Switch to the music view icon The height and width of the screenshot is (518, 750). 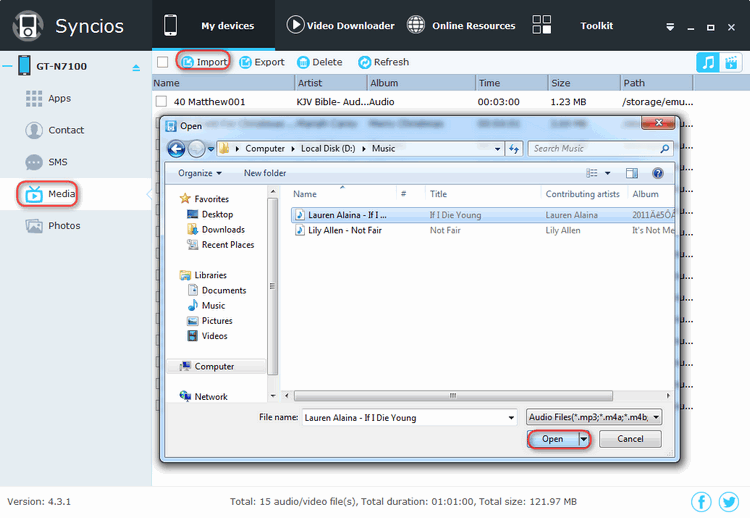(x=708, y=62)
